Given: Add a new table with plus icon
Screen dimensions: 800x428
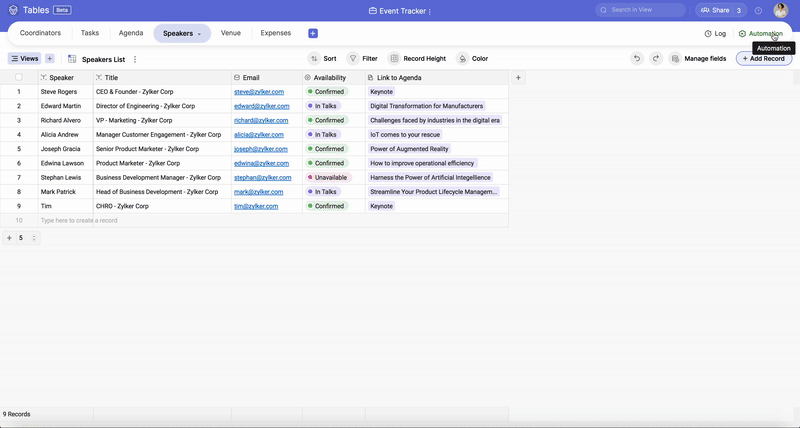Looking at the screenshot, I should coord(313,33).
